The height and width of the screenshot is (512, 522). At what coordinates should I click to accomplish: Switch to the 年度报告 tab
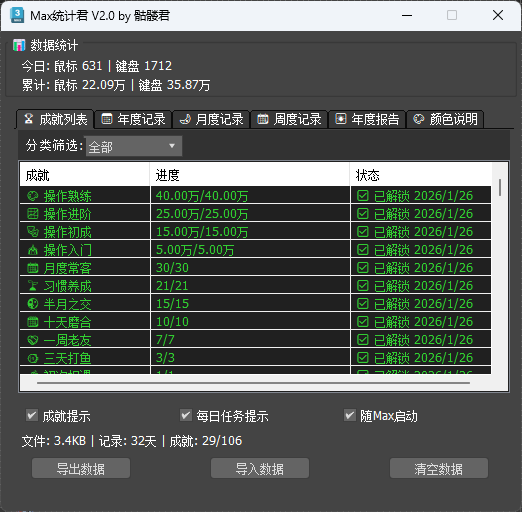click(x=367, y=119)
